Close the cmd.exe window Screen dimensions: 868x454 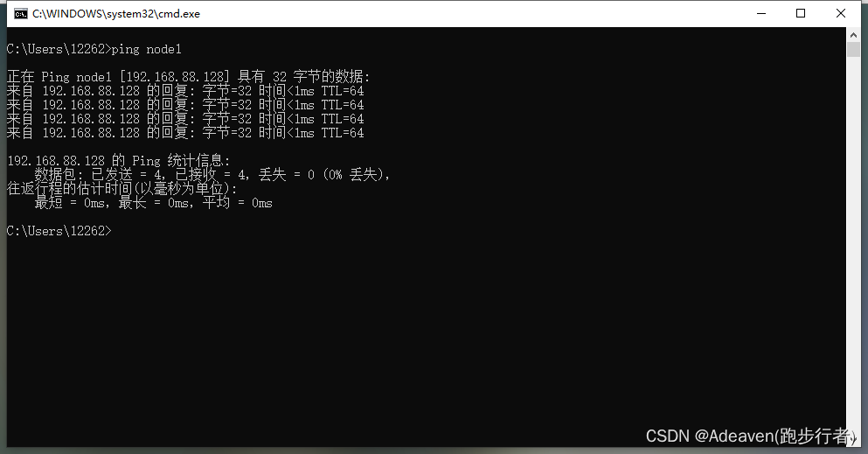click(840, 13)
